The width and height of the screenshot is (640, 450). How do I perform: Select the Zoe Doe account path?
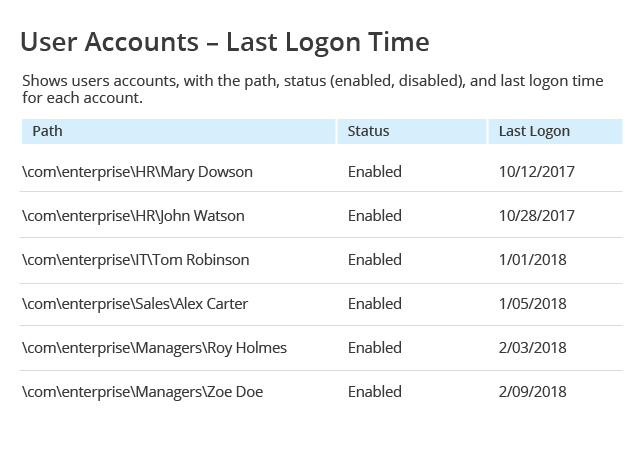[143, 392]
